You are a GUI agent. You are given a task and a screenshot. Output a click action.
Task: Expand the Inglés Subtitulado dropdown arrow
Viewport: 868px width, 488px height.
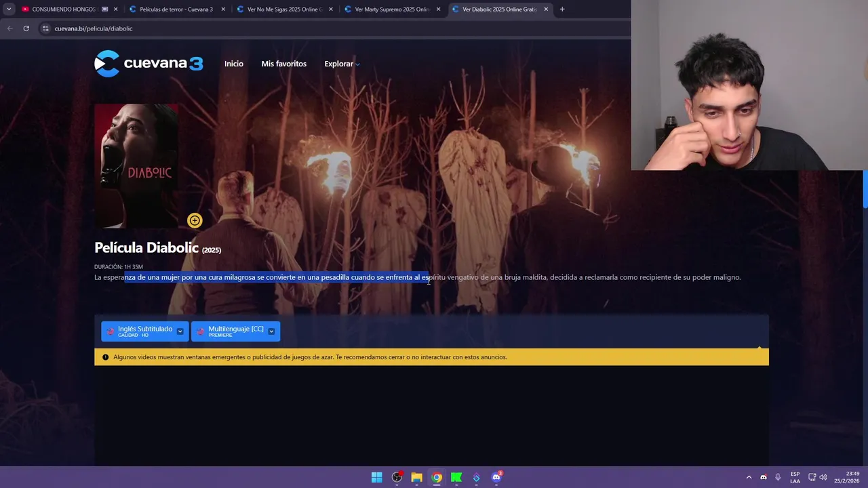(x=180, y=331)
